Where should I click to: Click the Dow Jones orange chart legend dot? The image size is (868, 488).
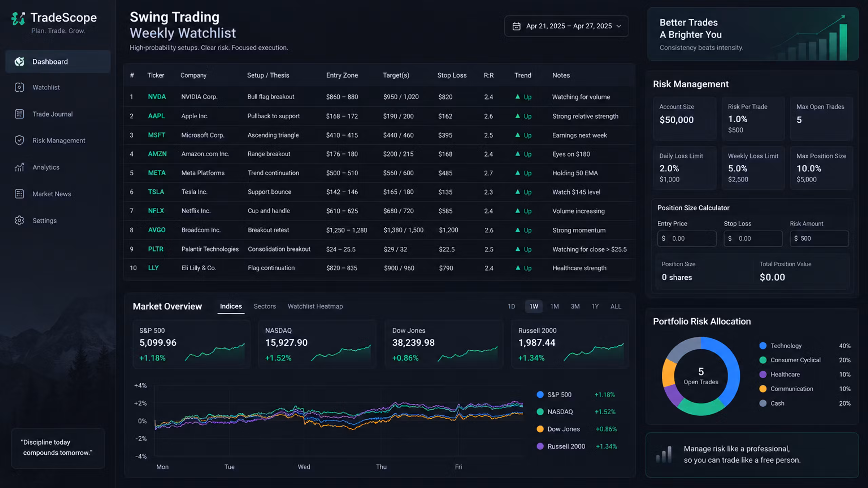pos(540,429)
